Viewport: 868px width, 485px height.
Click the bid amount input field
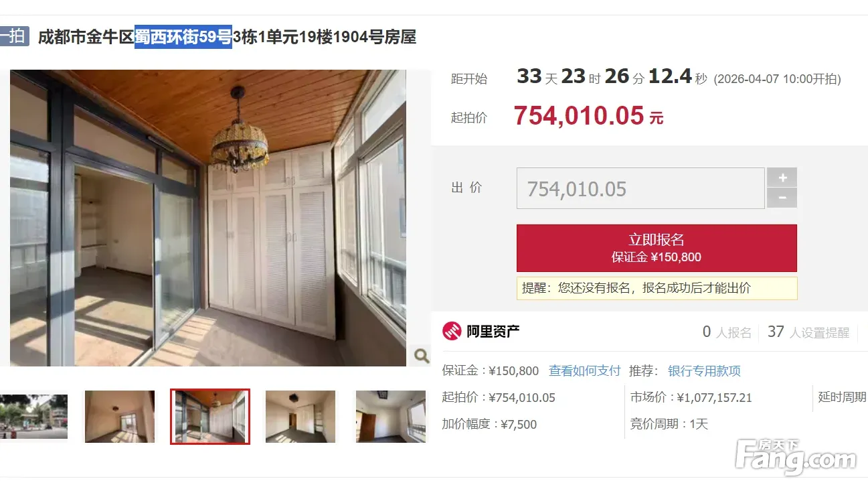click(640, 188)
